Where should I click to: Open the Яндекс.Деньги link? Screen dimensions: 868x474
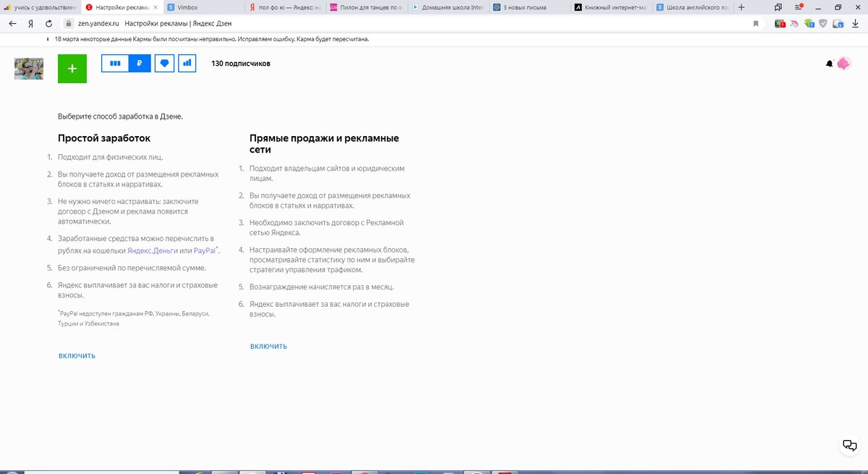pos(153,250)
